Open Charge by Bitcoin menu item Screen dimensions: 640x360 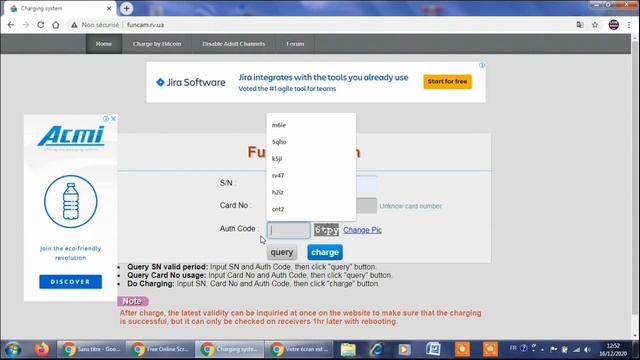[157, 44]
